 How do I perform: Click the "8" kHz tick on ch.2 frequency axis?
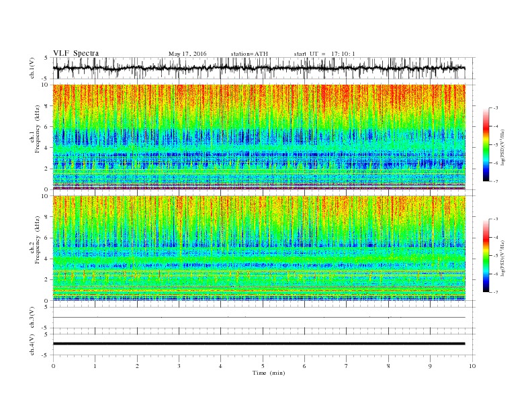pyautogui.click(x=46, y=217)
